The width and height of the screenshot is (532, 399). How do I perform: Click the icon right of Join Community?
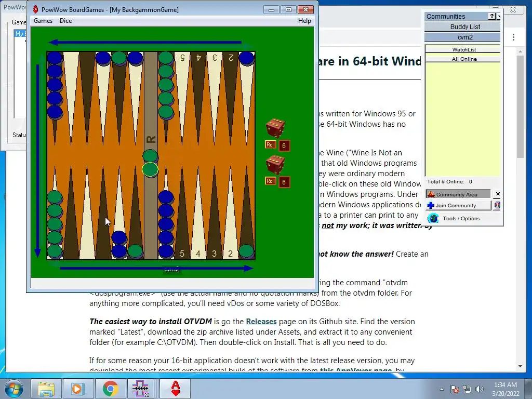point(497,205)
